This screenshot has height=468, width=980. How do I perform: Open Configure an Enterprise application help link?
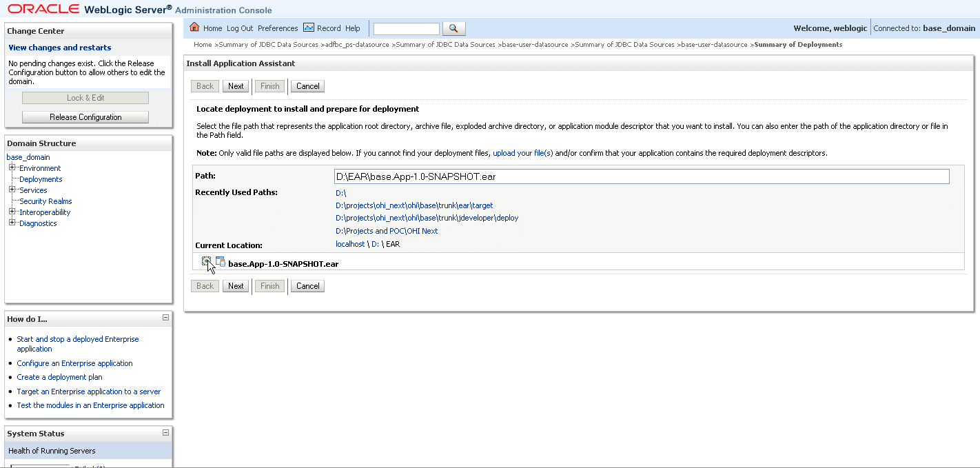[x=74, y=363]
